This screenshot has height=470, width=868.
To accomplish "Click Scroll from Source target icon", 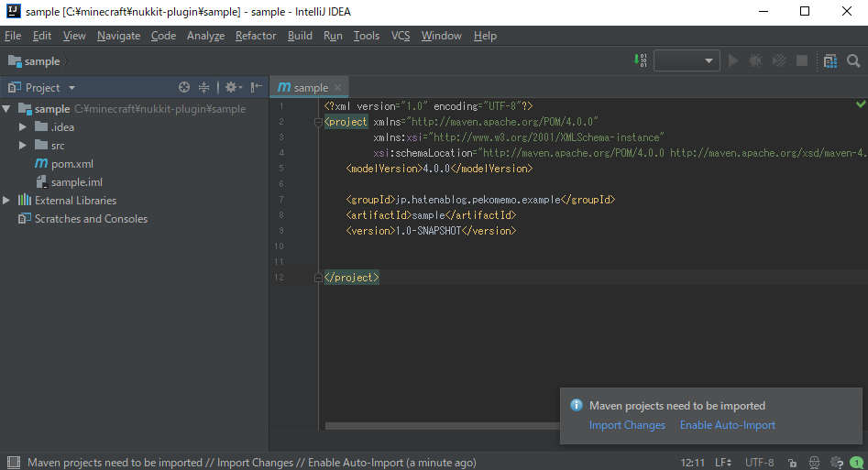I will point(184,87).
